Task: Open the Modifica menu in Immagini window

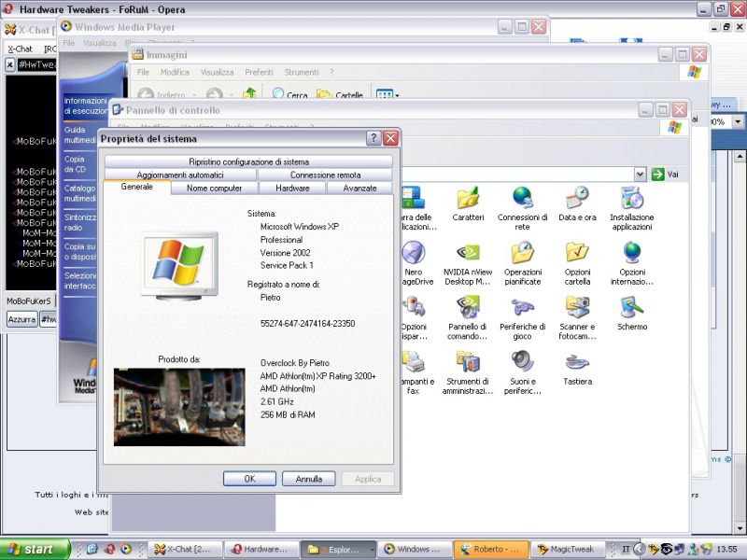Action: coord(175,73)
